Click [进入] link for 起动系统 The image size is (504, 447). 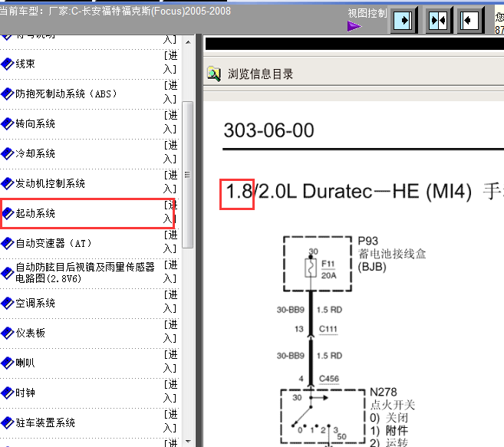coord(170,212)
